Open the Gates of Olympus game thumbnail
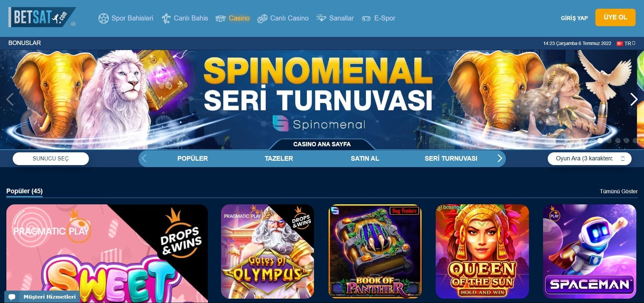The width and height of the screenshot is (644, 303). coord(268,251)
